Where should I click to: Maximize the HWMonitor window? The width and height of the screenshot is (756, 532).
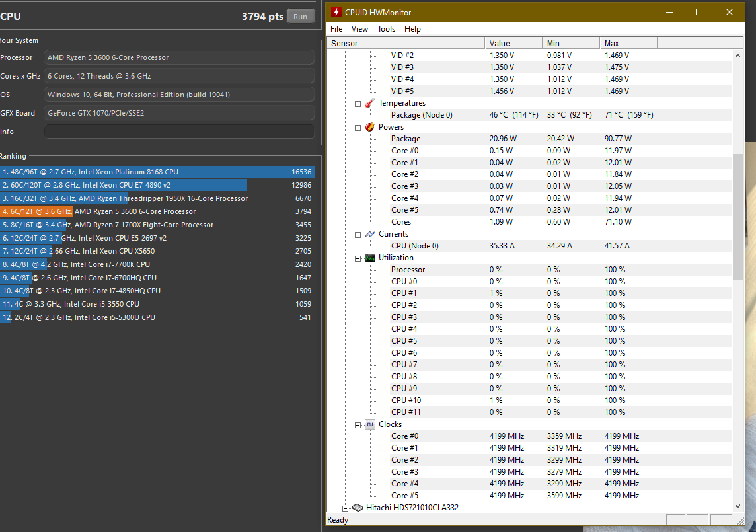699,12
